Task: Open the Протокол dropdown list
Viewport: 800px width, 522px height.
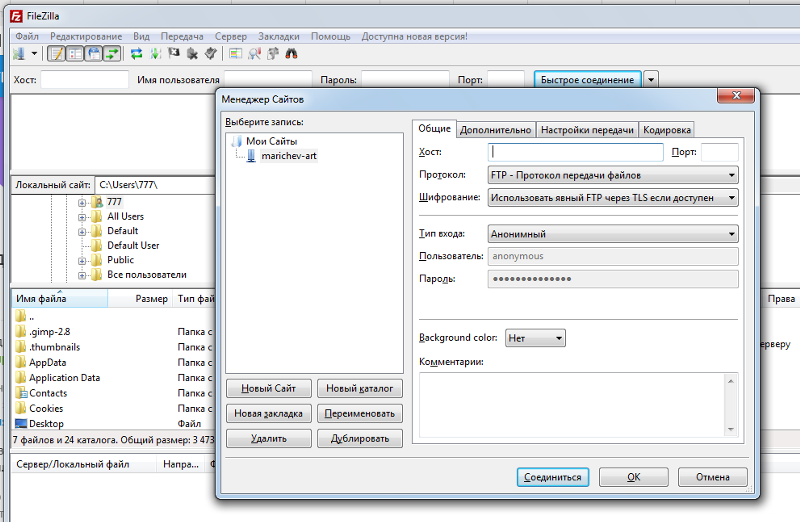Action: (x=613, y=175)
